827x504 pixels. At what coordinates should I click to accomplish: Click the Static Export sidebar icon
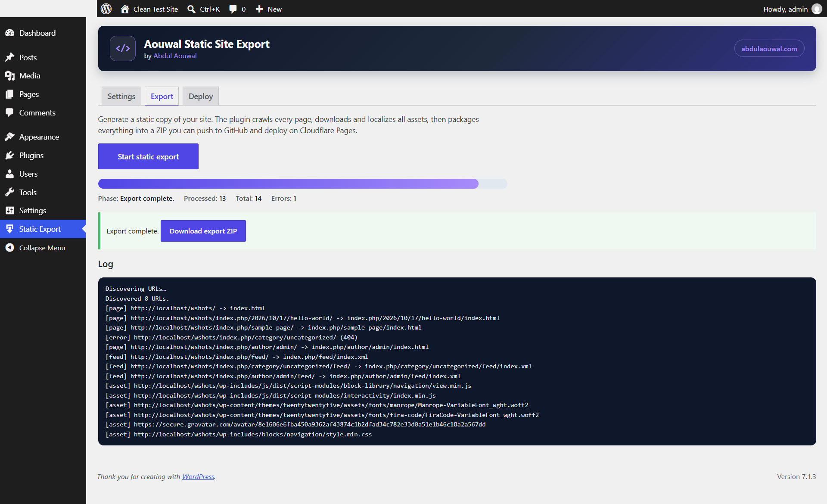click(x=10, y=229)
